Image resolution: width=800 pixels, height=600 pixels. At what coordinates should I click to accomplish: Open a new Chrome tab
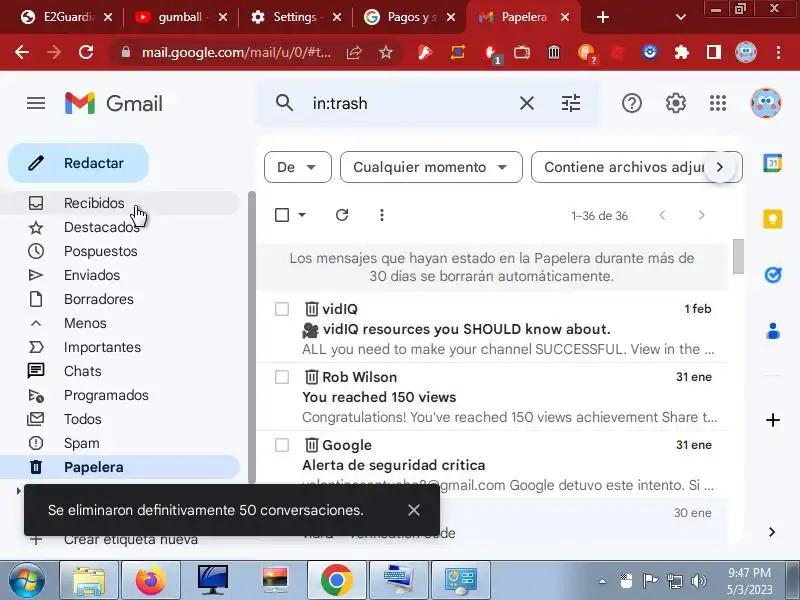(x=603, y=17)
